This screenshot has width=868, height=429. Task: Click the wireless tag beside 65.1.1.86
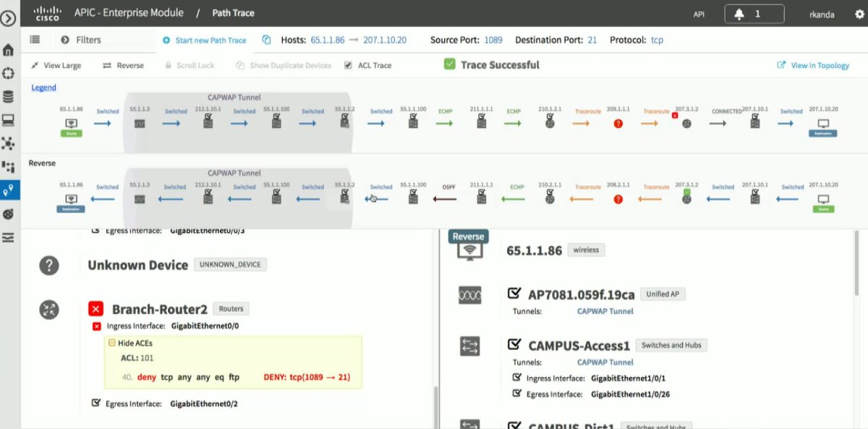click(x=587, y=250)
